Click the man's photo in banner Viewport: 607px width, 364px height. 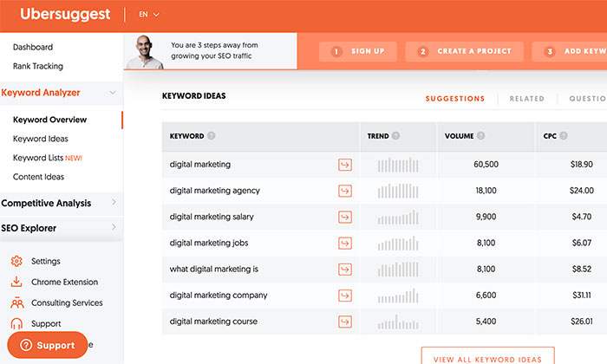tap(145, 52)
